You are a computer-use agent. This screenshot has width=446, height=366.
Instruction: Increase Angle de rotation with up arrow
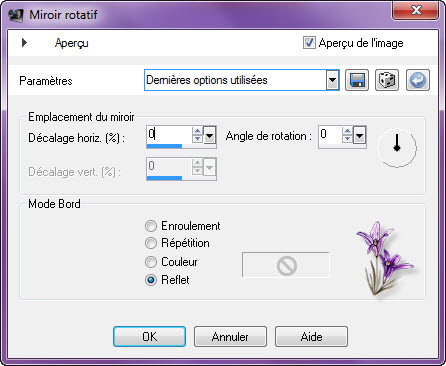(x=347, y=131)
